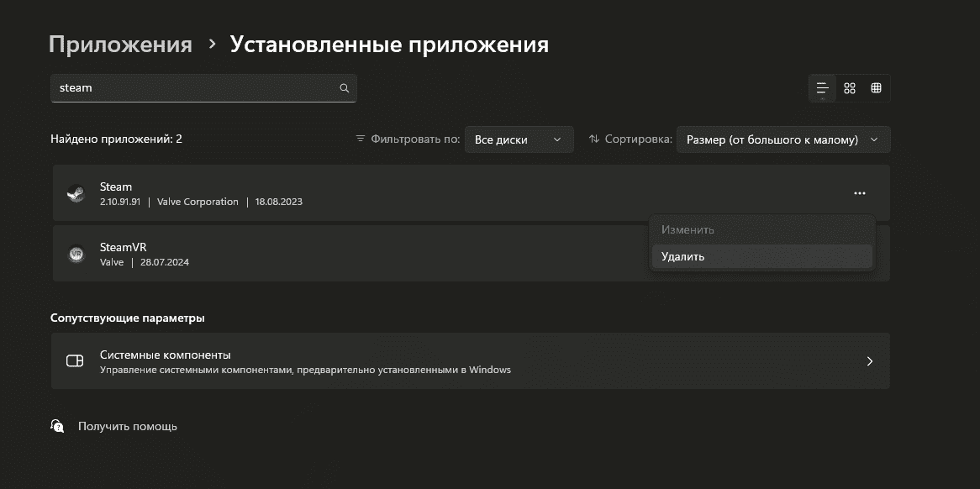Open the three-dots menu for Steam
This screenshot has width=980, height=489.
point(859,193)
